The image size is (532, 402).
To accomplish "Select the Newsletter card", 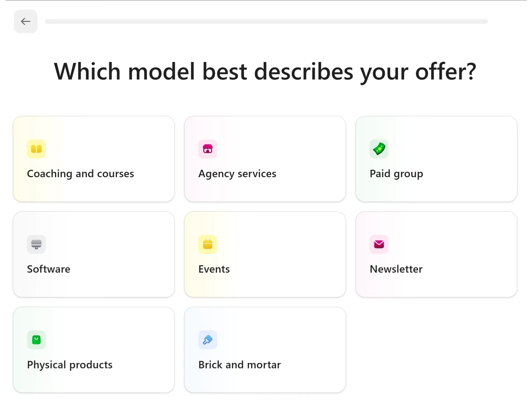I will 436,254.
